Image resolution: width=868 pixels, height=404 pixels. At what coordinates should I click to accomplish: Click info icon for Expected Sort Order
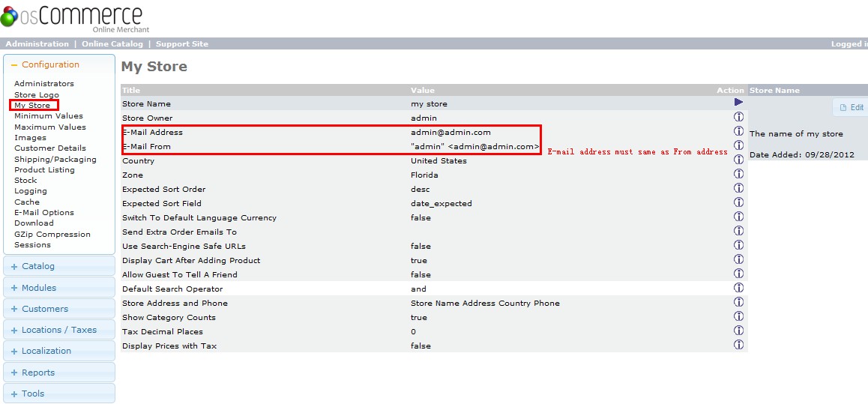[x=738, y=188]
